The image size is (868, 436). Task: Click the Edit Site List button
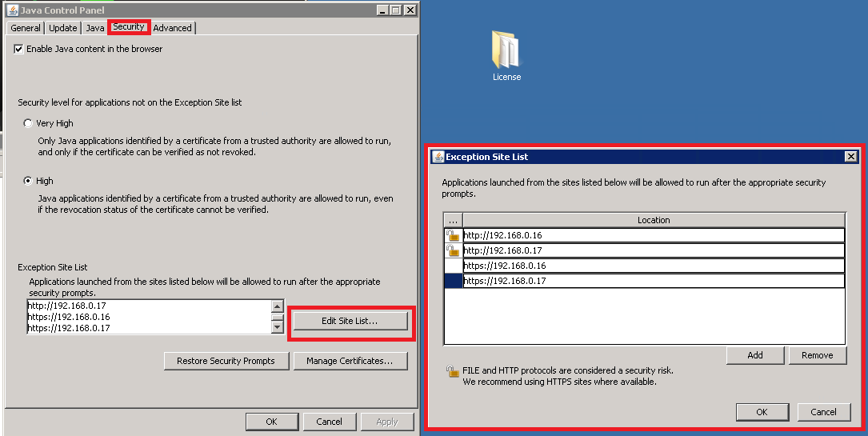click(x=350, y=321)
